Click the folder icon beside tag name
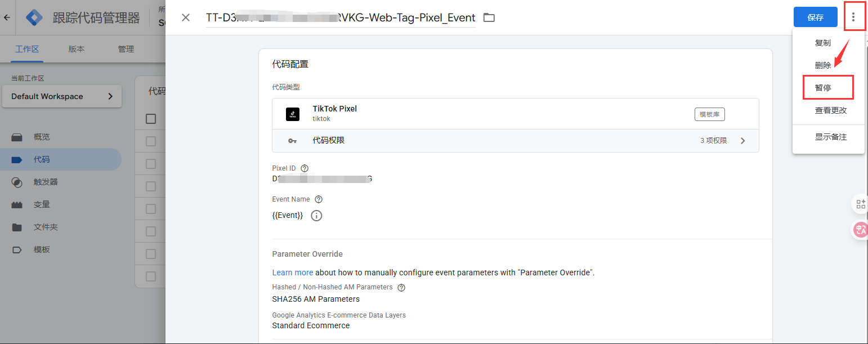 (489, 17)
